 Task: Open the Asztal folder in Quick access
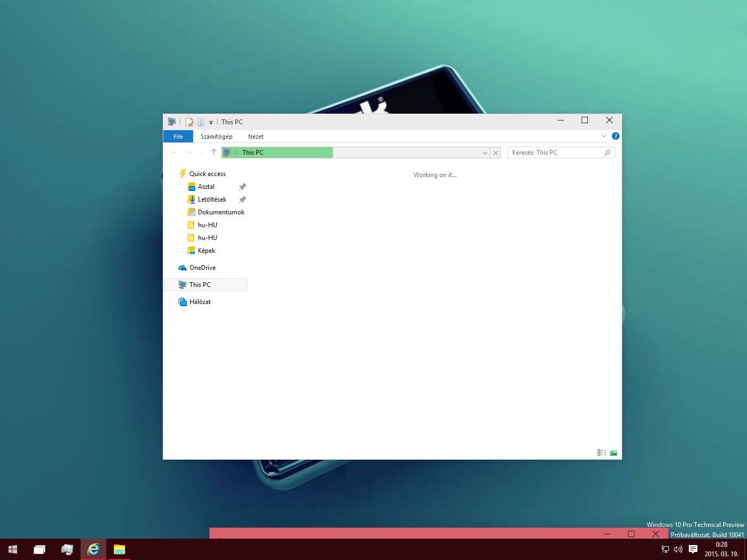tap(206, 187)
